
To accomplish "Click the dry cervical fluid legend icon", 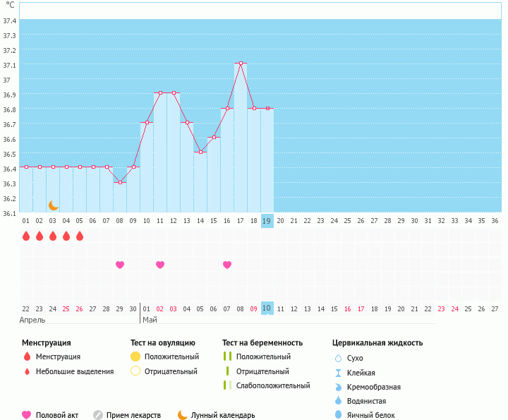I will 338,358.
